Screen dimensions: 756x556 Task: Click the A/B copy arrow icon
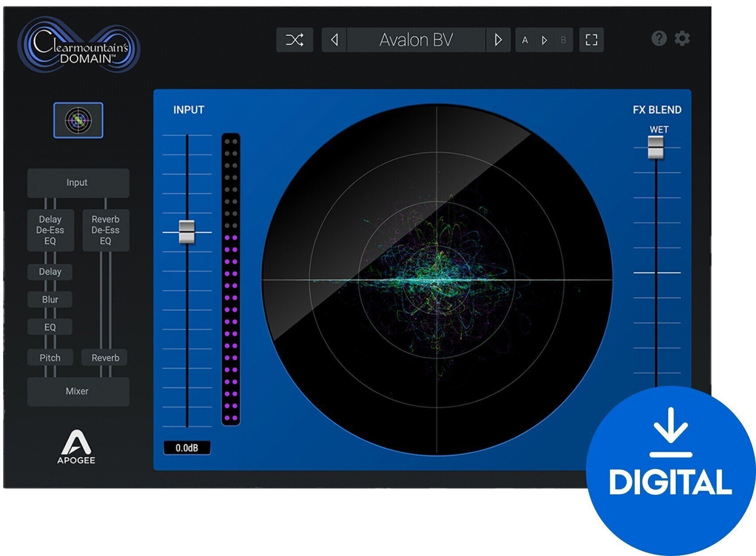point(543,40)
